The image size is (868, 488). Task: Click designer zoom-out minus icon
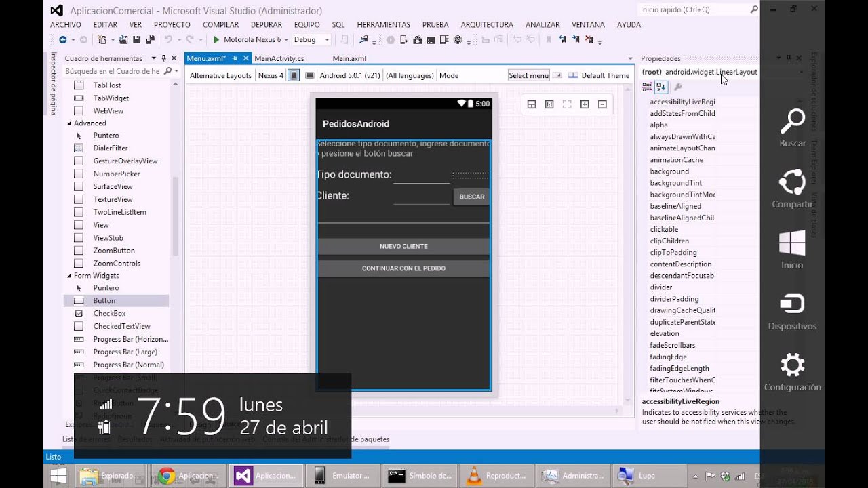coord(602,104)
